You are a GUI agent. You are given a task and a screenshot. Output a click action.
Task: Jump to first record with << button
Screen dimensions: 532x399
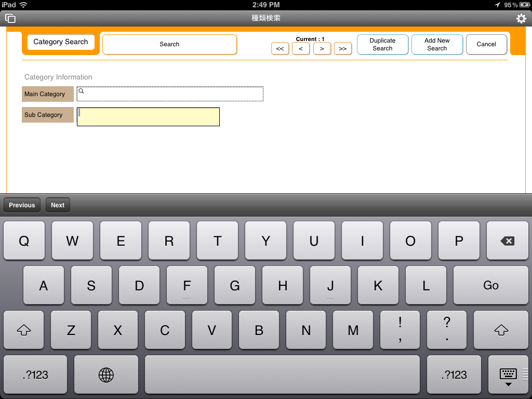point(280,49)
